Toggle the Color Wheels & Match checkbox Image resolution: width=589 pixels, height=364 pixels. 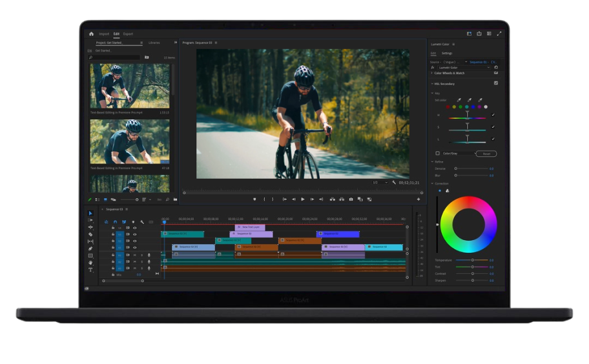[x=495, y=73]
